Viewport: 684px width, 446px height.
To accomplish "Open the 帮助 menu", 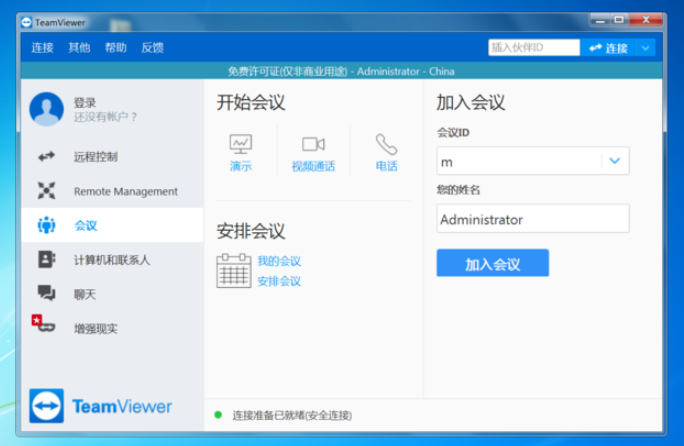I will point(116,47).
